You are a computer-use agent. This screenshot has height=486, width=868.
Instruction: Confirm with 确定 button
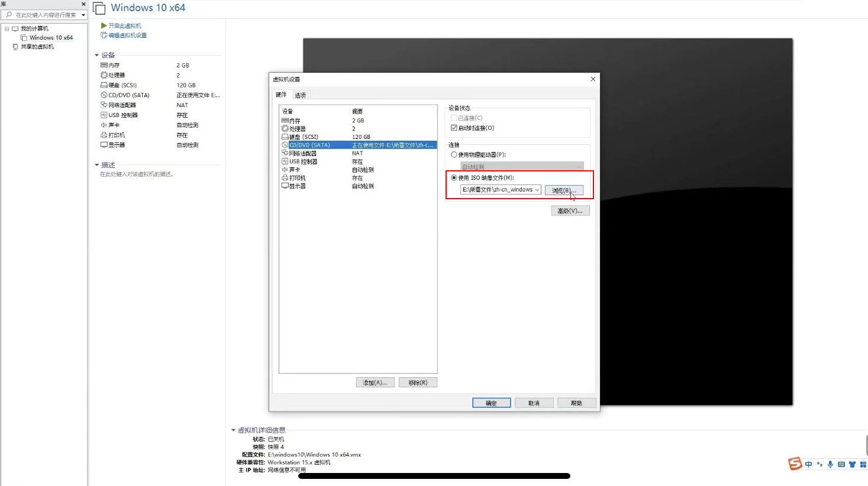[x=492, y=403]
